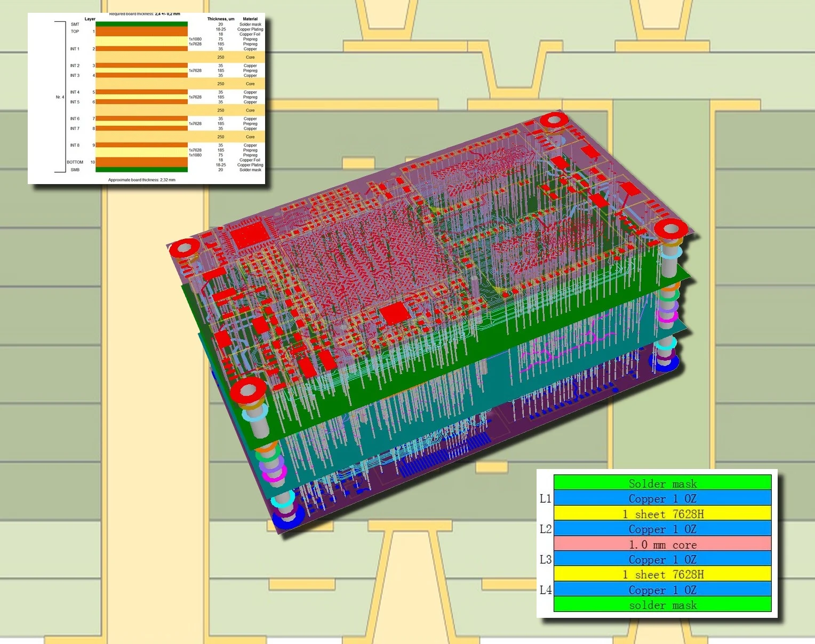Open the Thickness, um column header
Image resolution: width=815 pixels, height=644 pixels.
click(x=221, y=19)
